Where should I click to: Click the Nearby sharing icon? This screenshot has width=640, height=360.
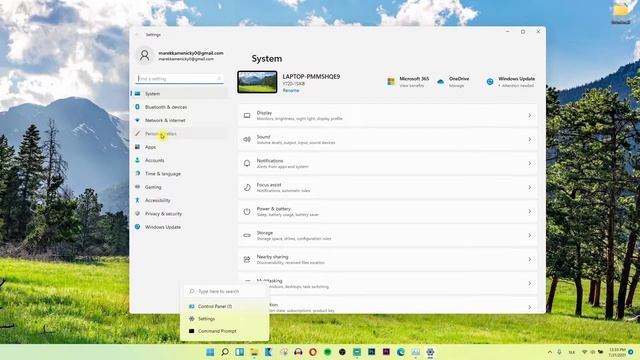coord(247,260)
